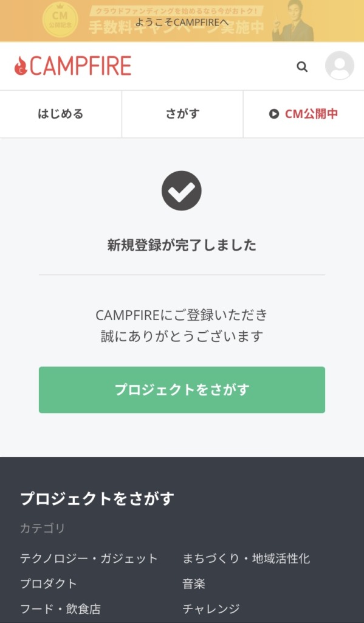
Task: Open the チャレンジ category link
Action: pyautogui.click(x=211, y=608)
